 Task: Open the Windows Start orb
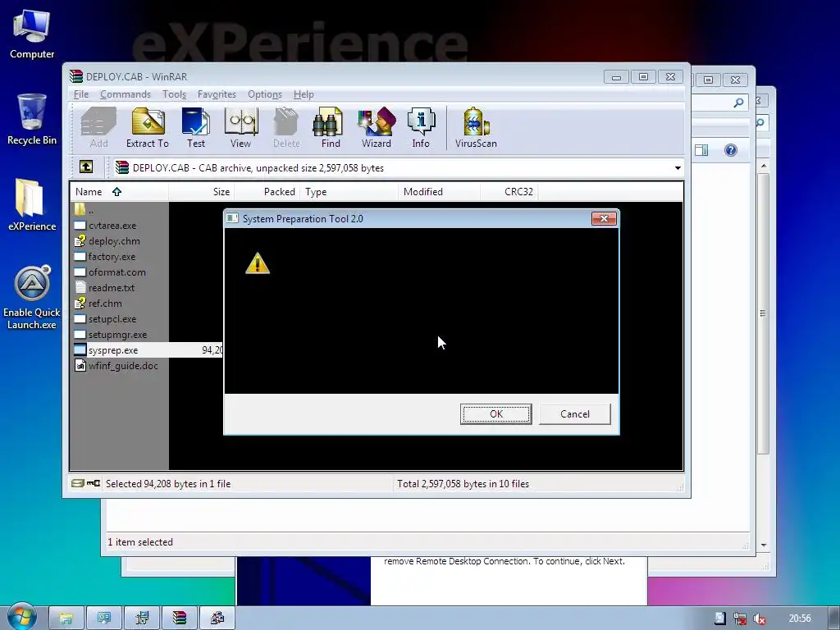click(x=21, y=617)
